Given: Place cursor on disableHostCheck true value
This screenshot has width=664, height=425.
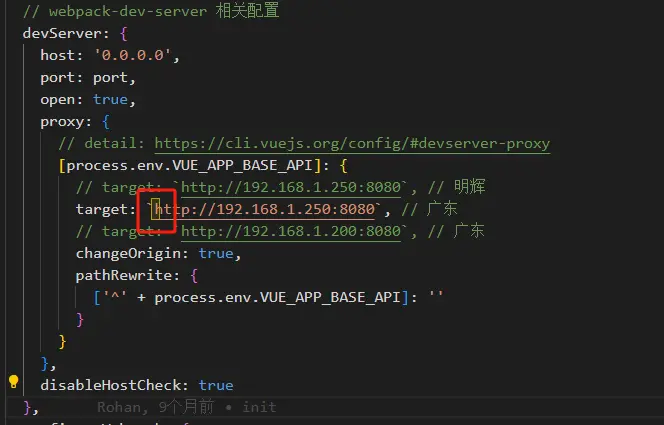Looking at the screenshot, I should tap(216, 385).
